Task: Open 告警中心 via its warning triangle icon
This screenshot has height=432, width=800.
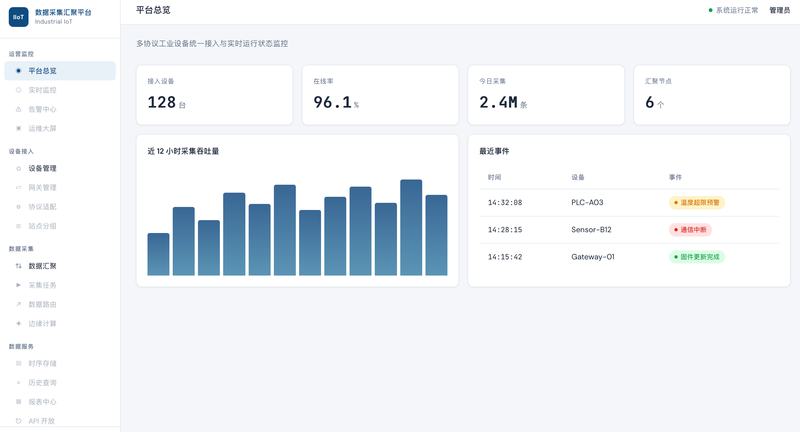Action: 18,109
